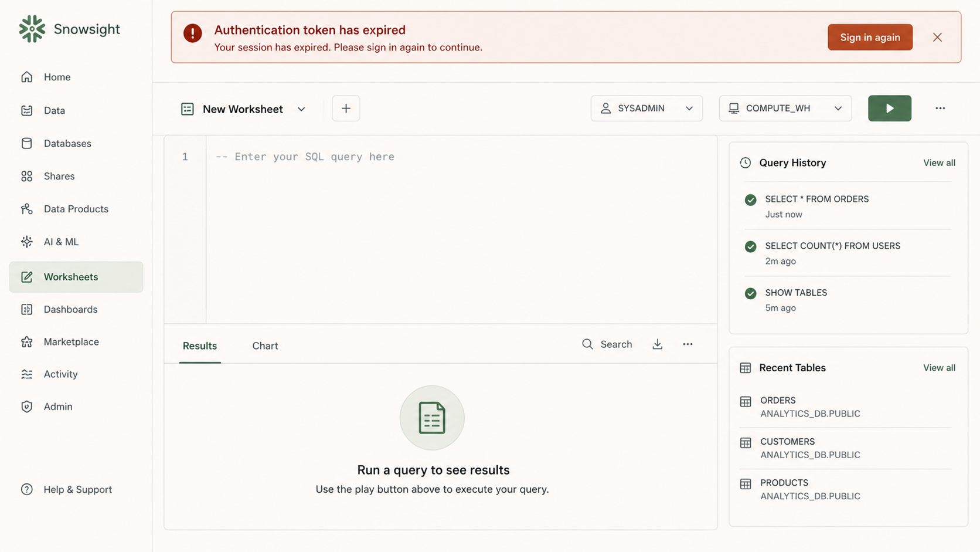Click the Recent Tables grid icon

745,368
